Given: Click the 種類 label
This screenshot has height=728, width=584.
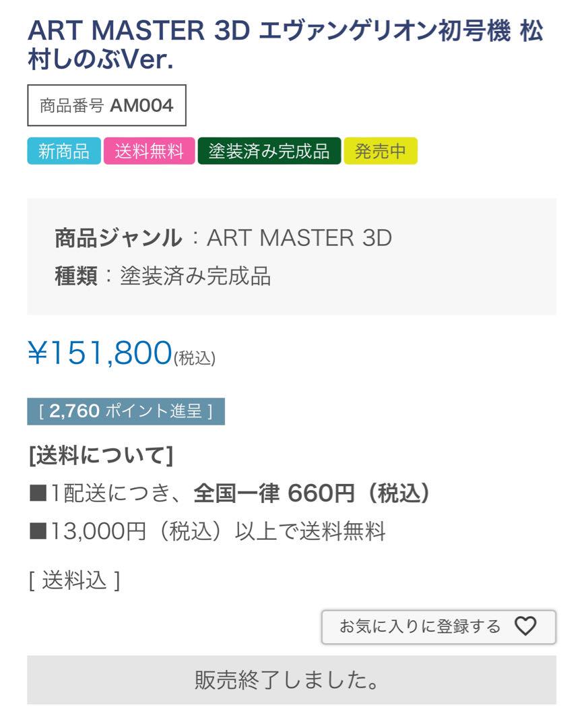Looking at the screenshot, I should tap(76, 276).
